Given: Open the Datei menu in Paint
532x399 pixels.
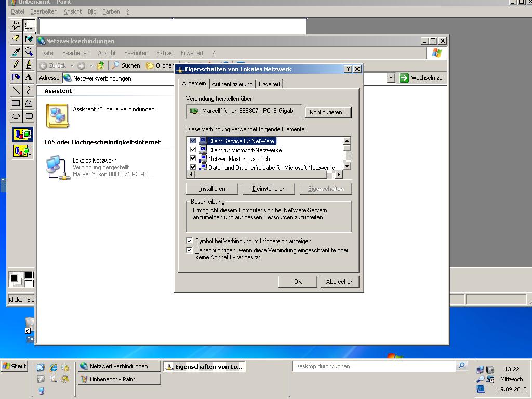Looking at the screenshot, I should 17,11.
